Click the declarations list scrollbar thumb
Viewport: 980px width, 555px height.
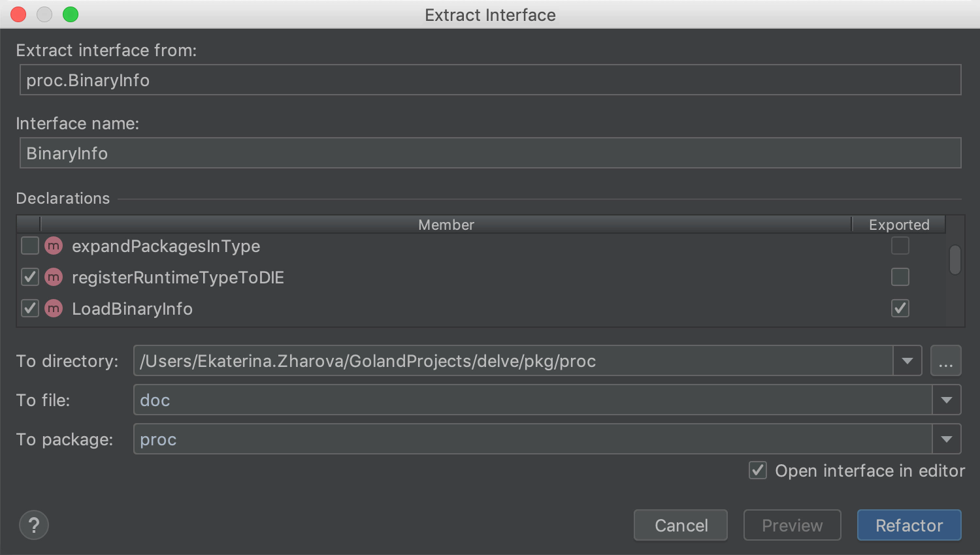(x=955, y=260)
